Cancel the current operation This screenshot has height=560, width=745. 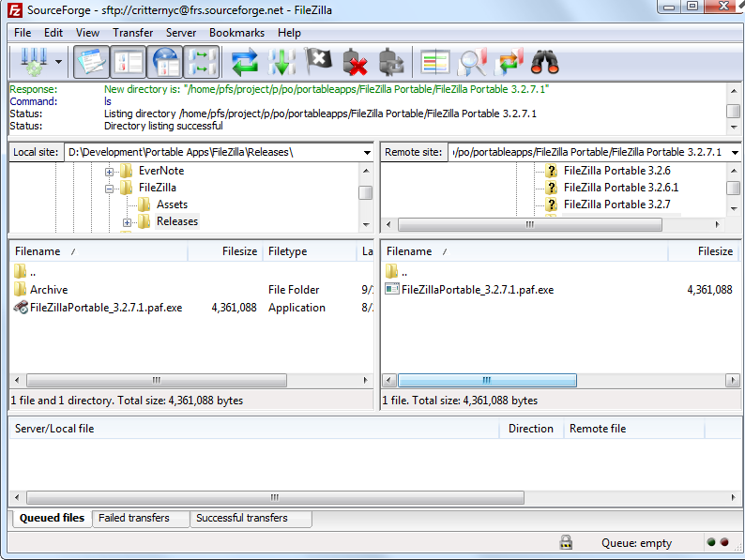[318, 62]
